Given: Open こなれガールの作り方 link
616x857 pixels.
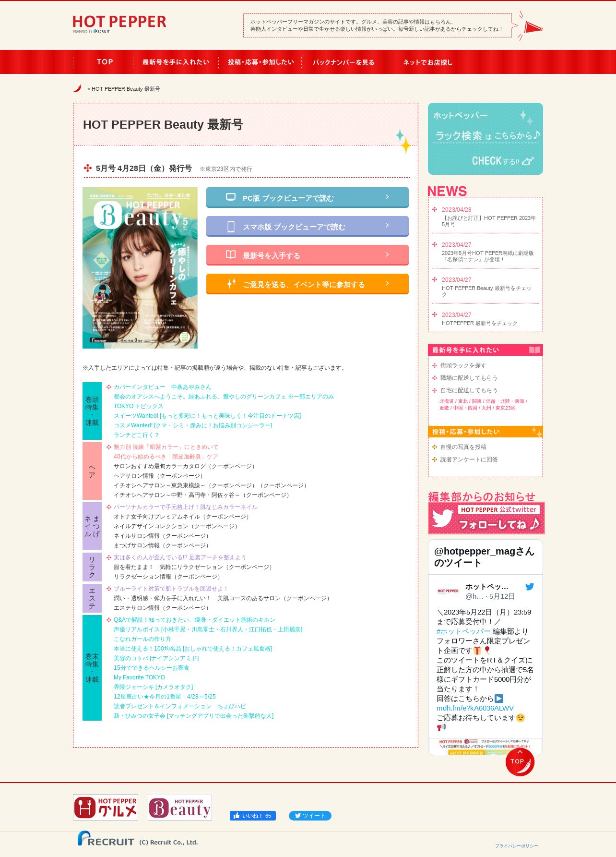Looking at the screenshot, I should pyautogui.click(x=142, y=639).
